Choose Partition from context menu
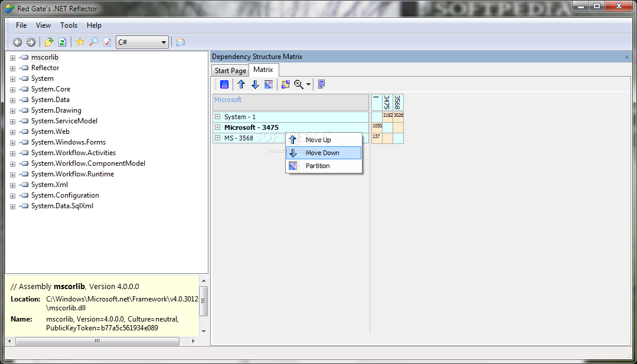 [324, 166]
